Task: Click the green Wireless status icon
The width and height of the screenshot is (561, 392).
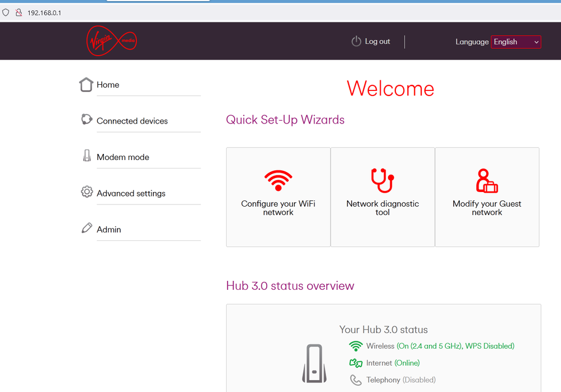Action: coord(355,346)
